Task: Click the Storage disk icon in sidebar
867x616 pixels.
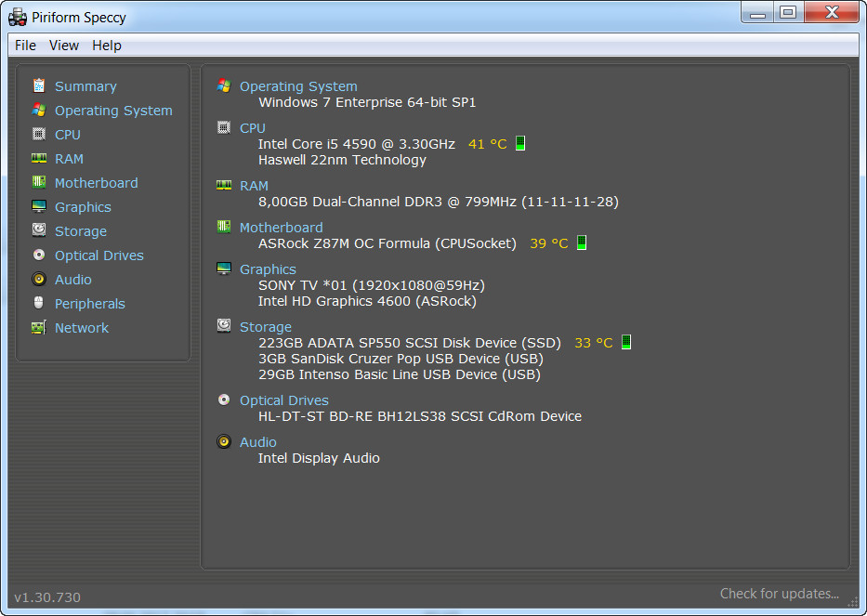Action: coord(39,230)
